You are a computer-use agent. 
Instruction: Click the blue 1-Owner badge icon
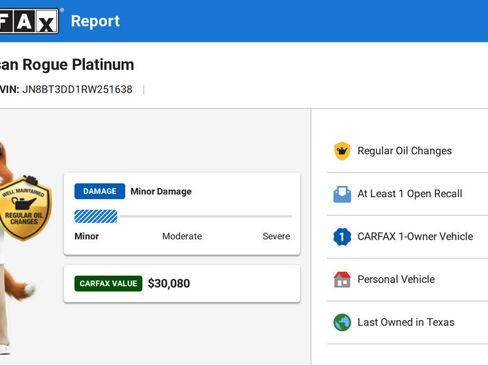[x=342, y=237]
